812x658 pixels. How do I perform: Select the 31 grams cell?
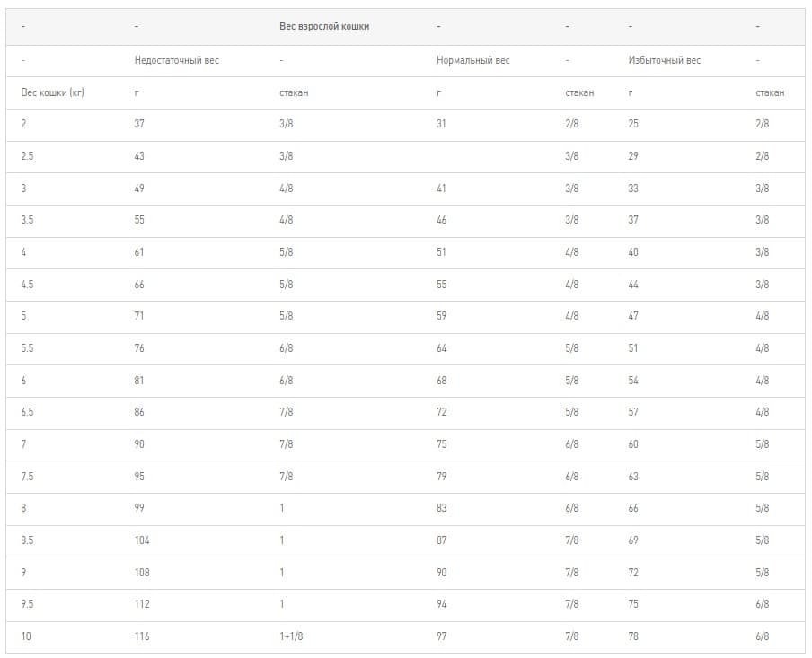coord(441,124)
